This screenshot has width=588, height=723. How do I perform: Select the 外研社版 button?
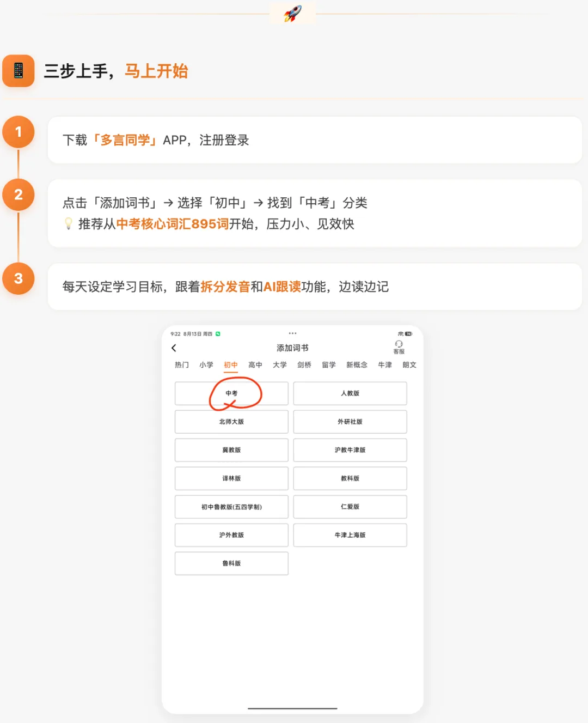pos(350,422)
